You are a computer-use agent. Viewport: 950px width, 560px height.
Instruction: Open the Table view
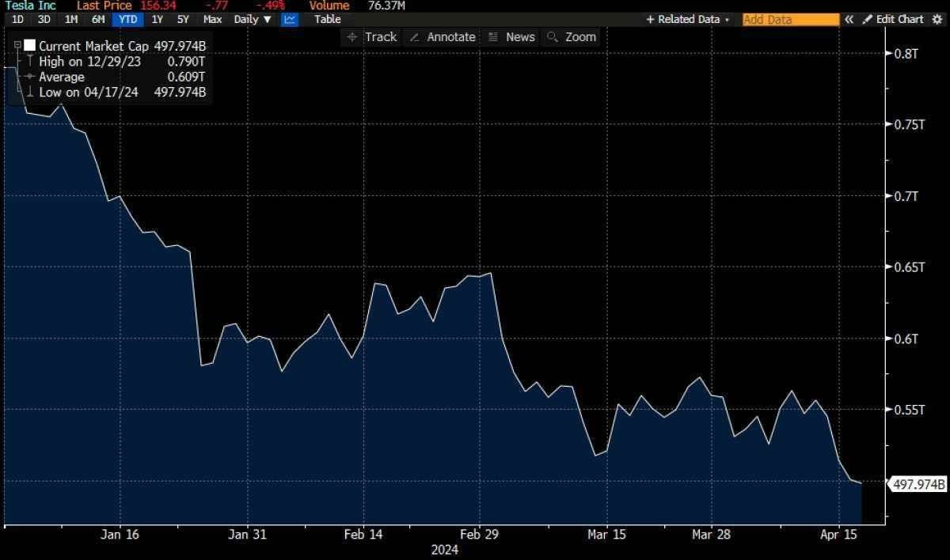(x=327, y=19)
